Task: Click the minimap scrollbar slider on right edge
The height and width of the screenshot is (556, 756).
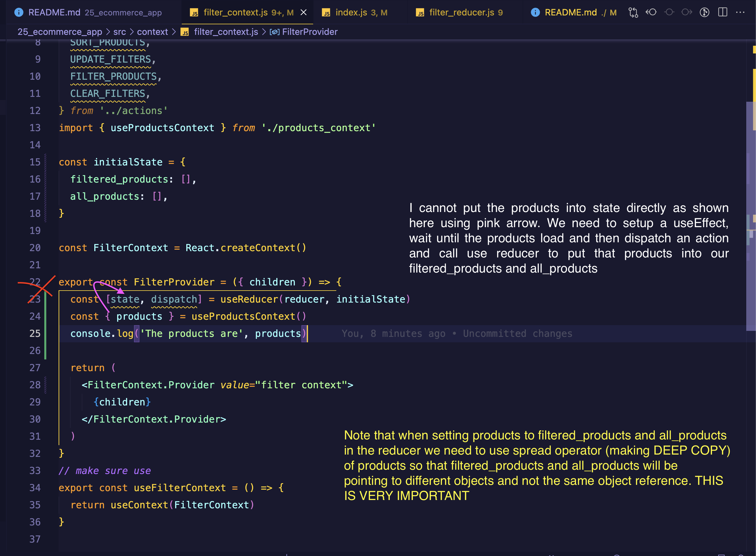Action: coord(751,215)
